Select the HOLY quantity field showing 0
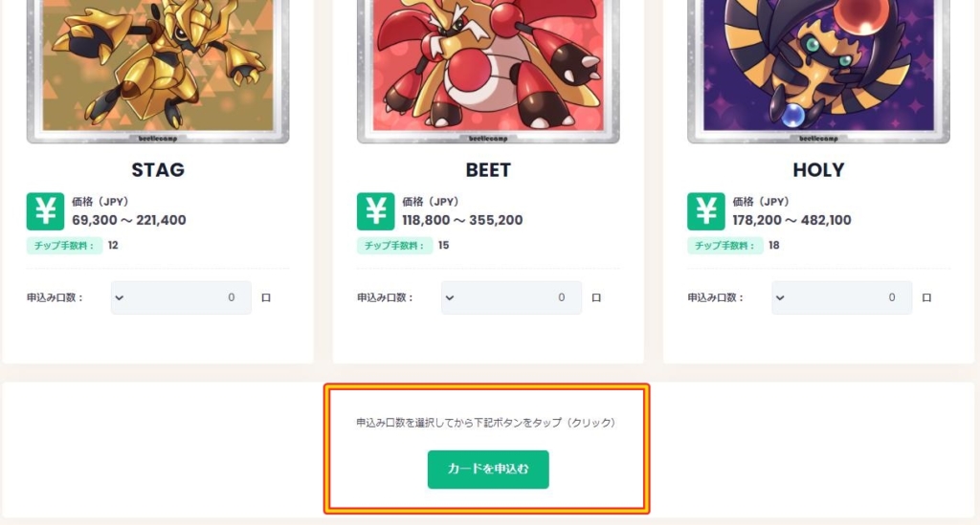Image resolution: width=980 pixels, height=525 pixels. click(842, 297)
